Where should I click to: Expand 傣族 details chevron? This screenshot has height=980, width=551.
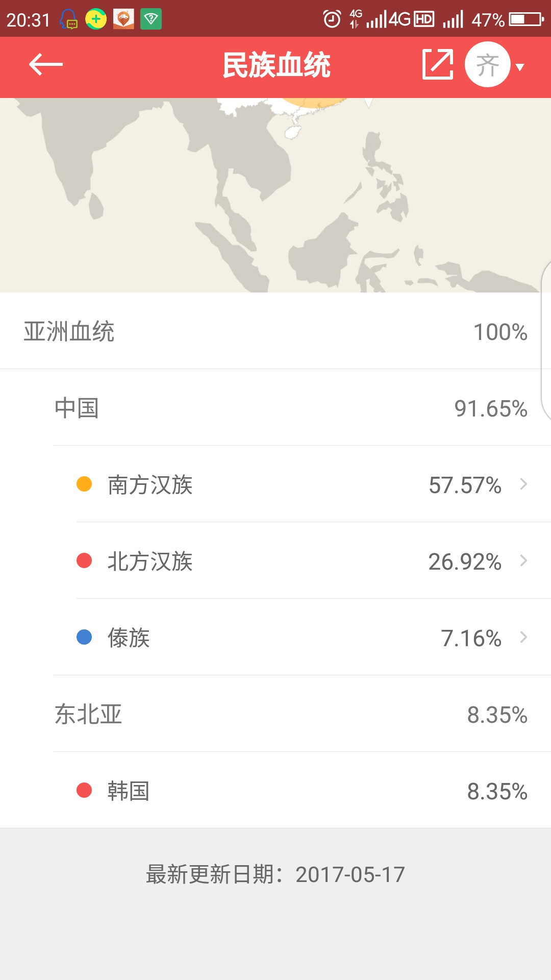coord(523,637)
